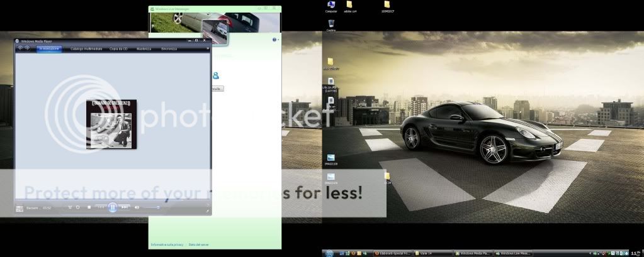Open the Messenger help dropdown
This screenshot has width=644, height=257.
275,40
